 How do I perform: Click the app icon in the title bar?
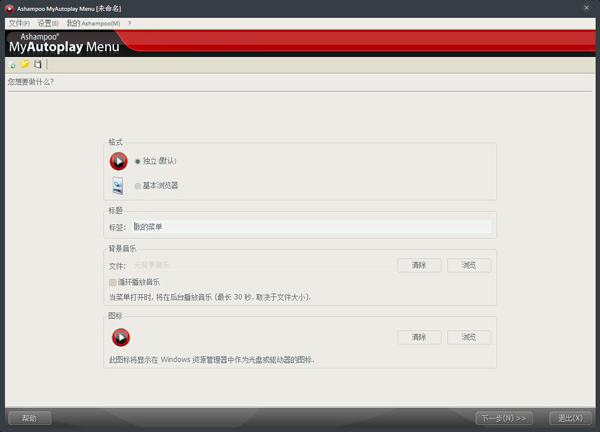point(10,8)
